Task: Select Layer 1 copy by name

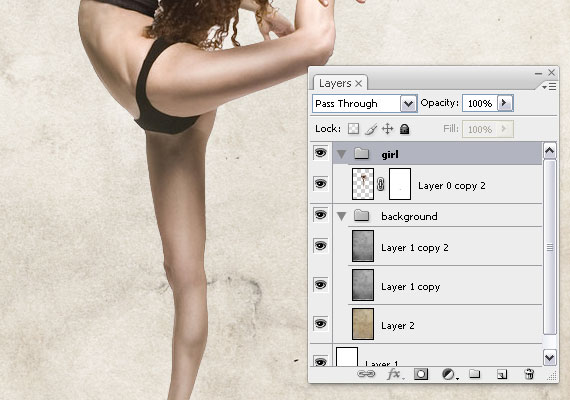Action: (410, 287)
